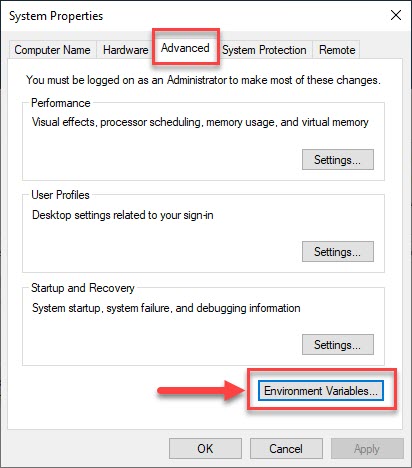
Task: Confirm the dialog with OK
Action: (x=205, y=449)
